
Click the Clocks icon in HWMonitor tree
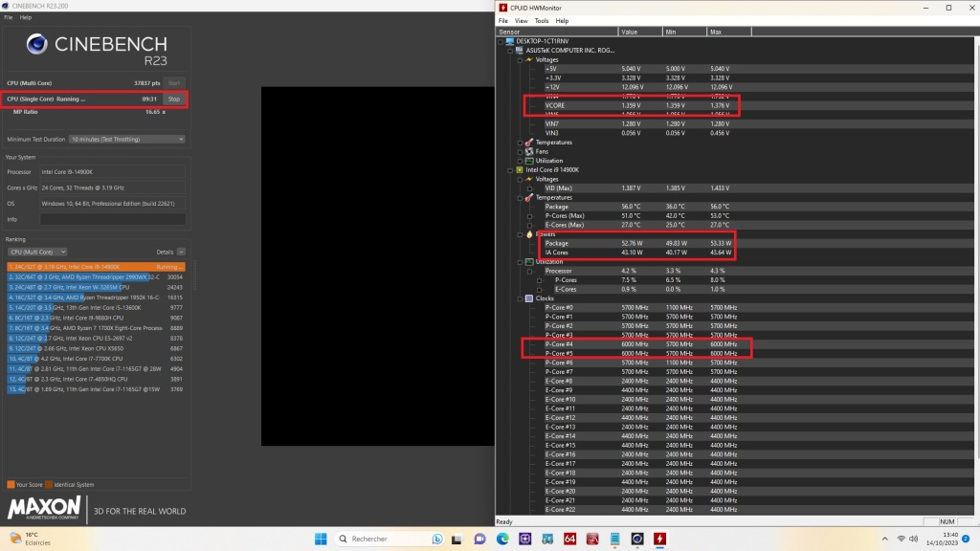click(x=529, y=298)
